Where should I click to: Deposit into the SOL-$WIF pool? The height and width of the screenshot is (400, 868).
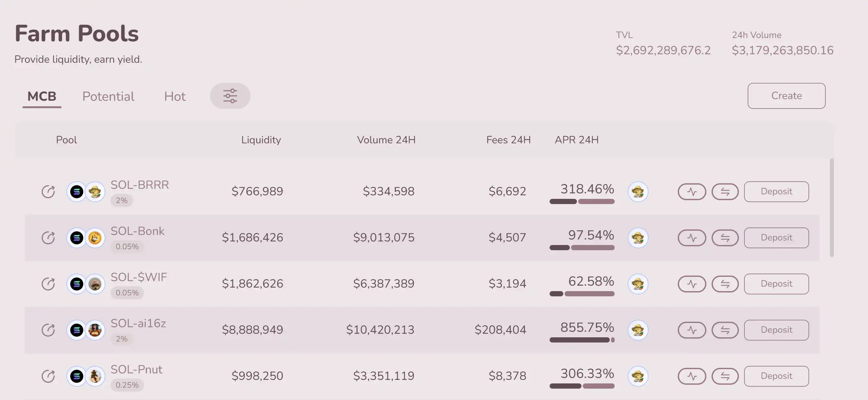[776, 284]
